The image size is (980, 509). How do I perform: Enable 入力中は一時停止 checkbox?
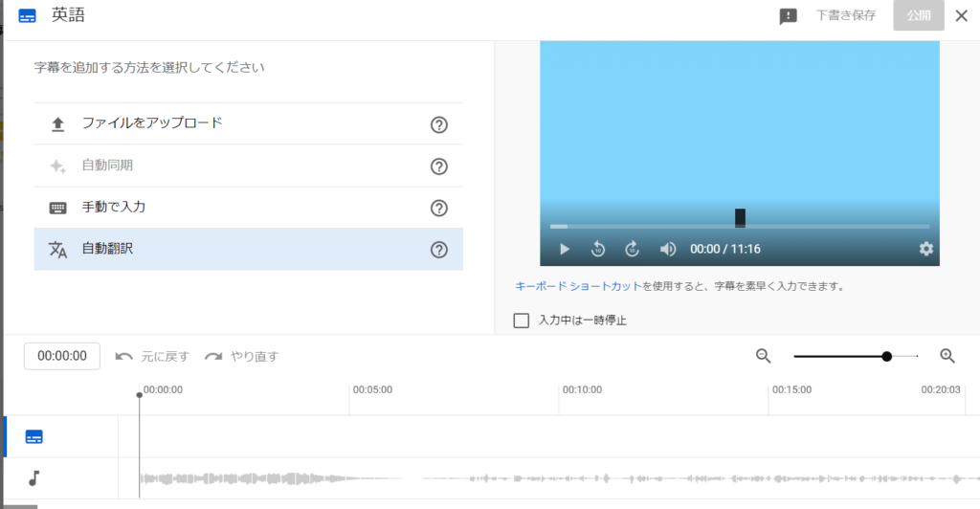522,321
